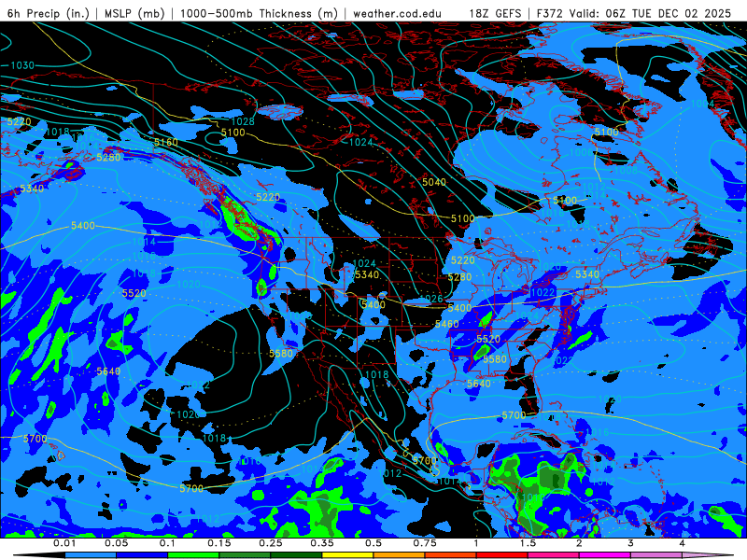Select the pink 1.5–2 legend swatch
Viewport: 747px width, 560px height.
pos(554,555)
